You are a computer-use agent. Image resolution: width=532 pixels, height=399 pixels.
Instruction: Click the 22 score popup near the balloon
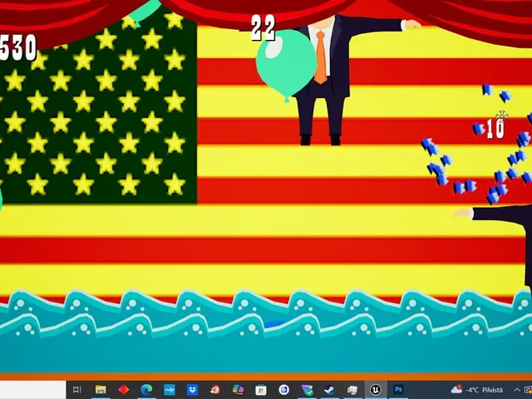pyautogui.click(x=263, y=28)
